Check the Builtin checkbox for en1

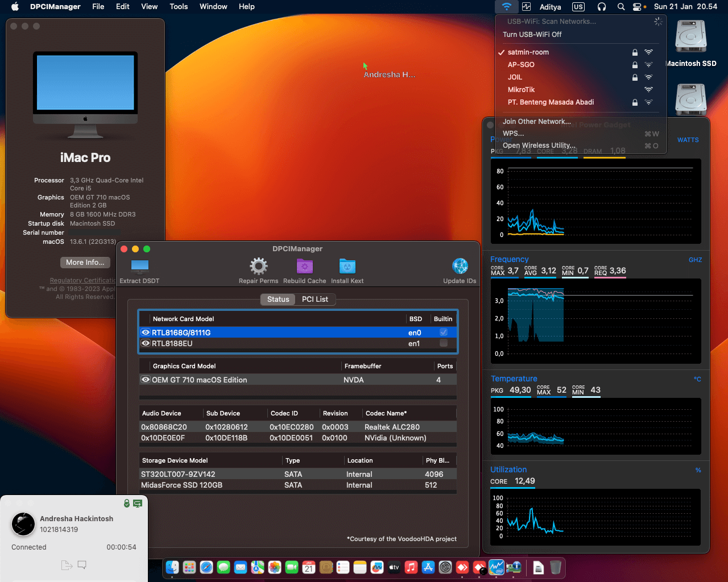click(x=444, y=343)
